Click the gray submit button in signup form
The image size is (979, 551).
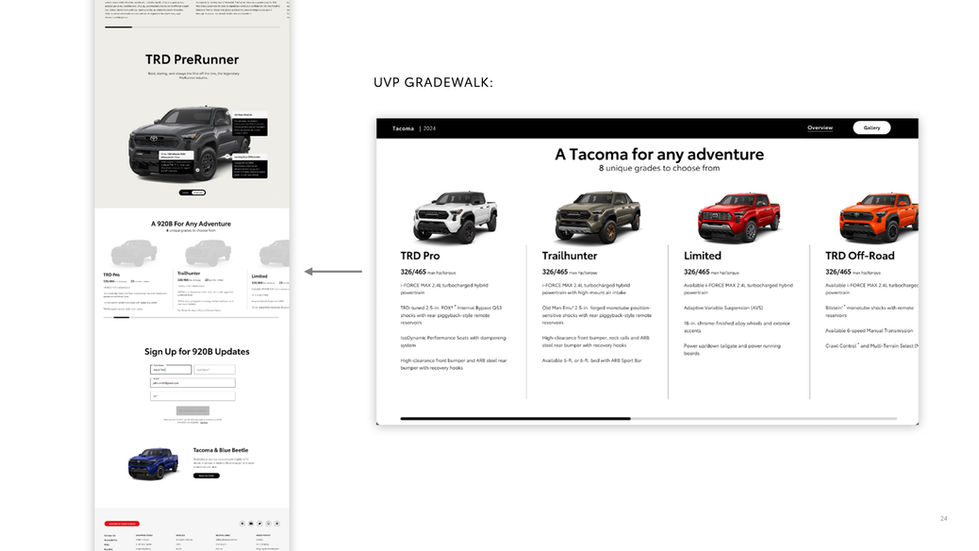click(x=193, y=410)
